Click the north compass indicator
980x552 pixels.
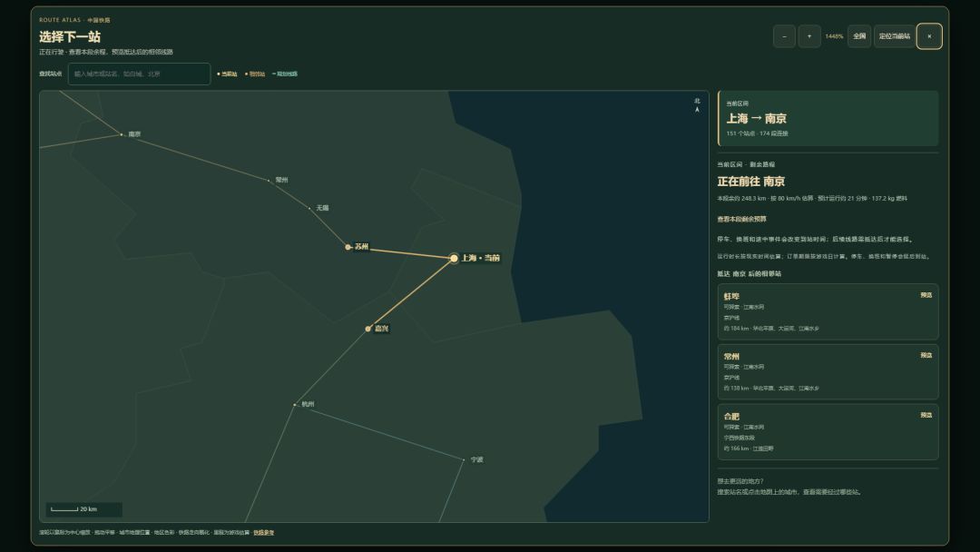[x=697, y=105]
